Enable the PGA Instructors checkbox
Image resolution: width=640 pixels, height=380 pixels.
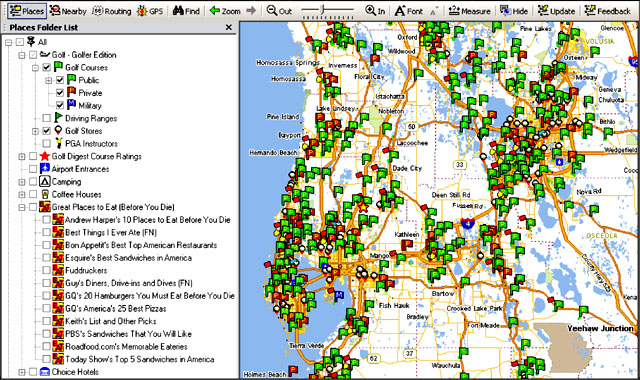coord(47,144)
